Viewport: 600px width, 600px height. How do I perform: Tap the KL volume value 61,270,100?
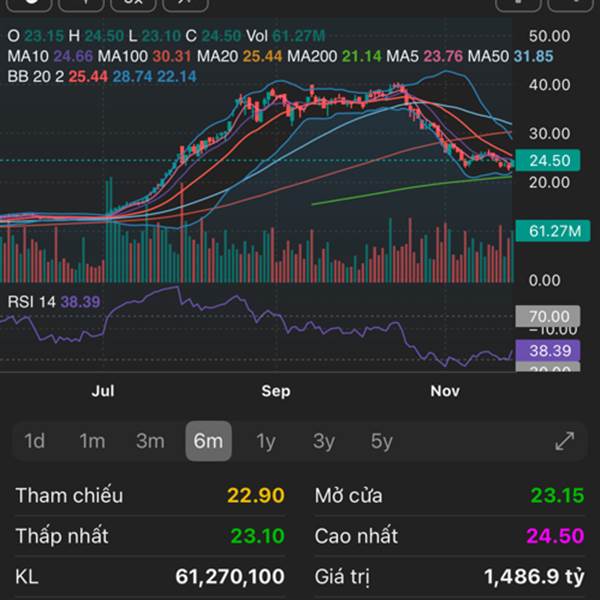click(229, 577)
